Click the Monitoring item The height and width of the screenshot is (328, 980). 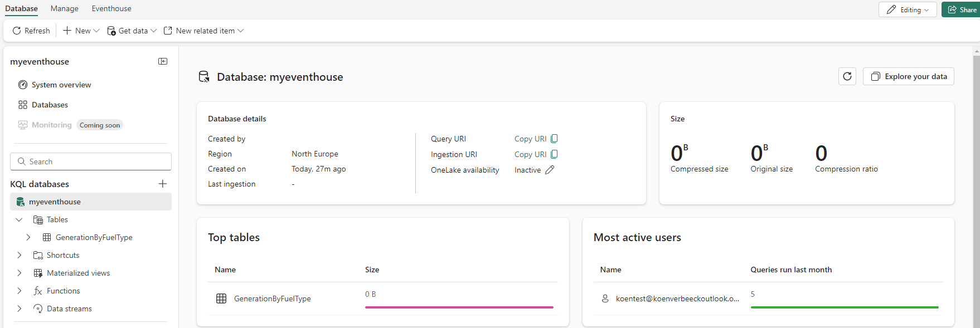pyautogui.click(x=51, y=125)
